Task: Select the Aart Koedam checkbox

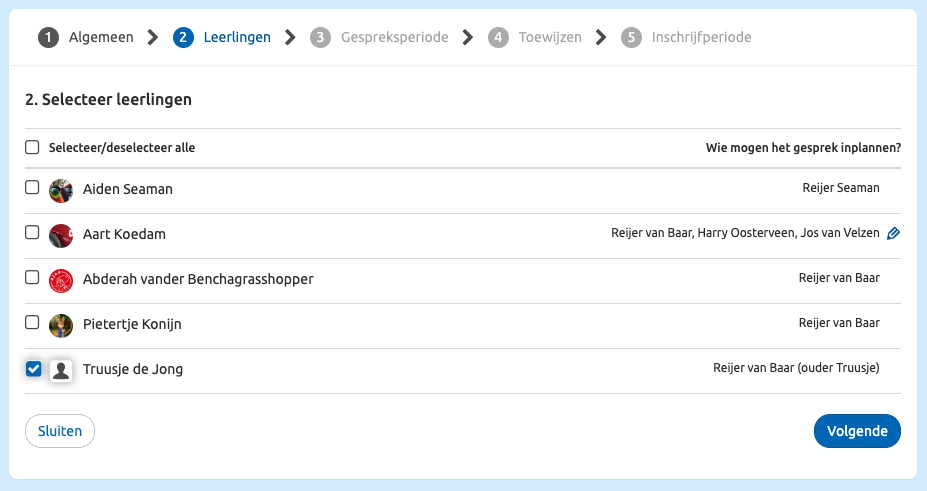Action: [32, 232]
